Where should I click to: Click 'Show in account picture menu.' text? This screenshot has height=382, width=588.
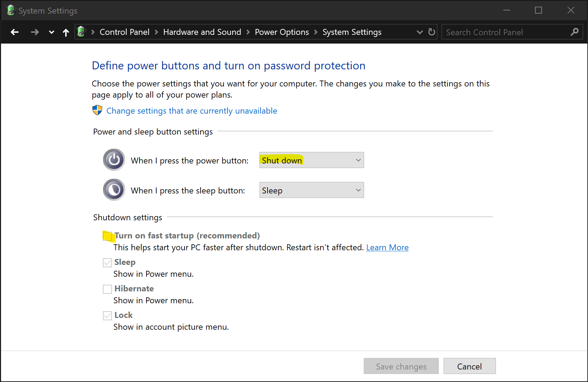point(171,327)
